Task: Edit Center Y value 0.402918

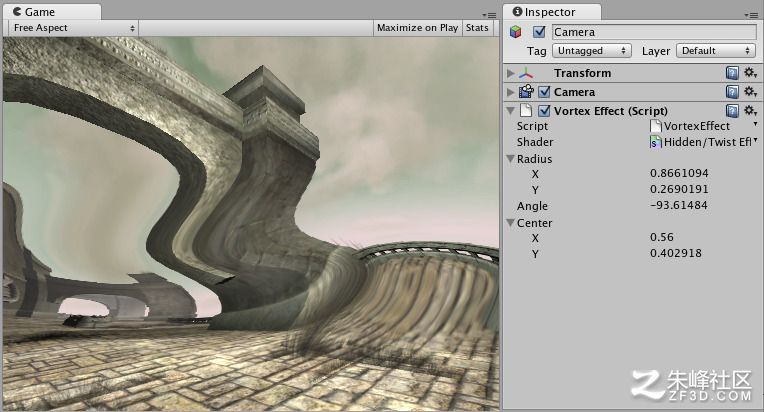Action: click(676, 253)
